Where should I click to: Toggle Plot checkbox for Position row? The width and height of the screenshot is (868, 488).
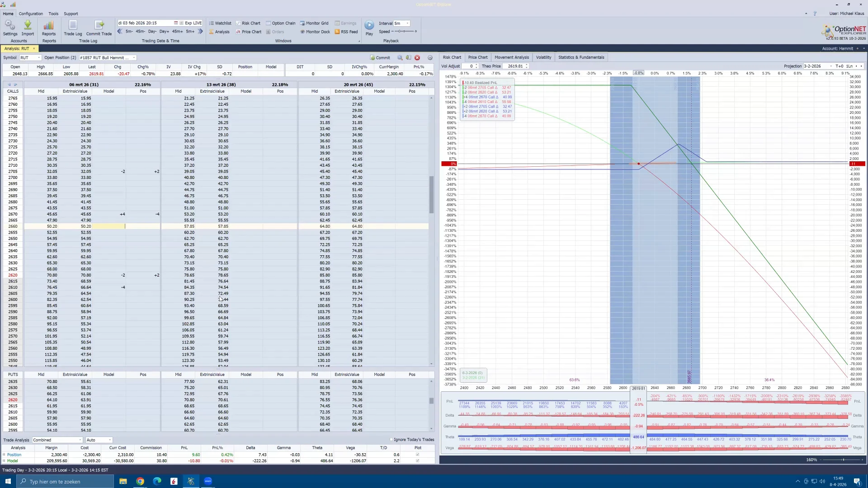[x=417, y=455]
